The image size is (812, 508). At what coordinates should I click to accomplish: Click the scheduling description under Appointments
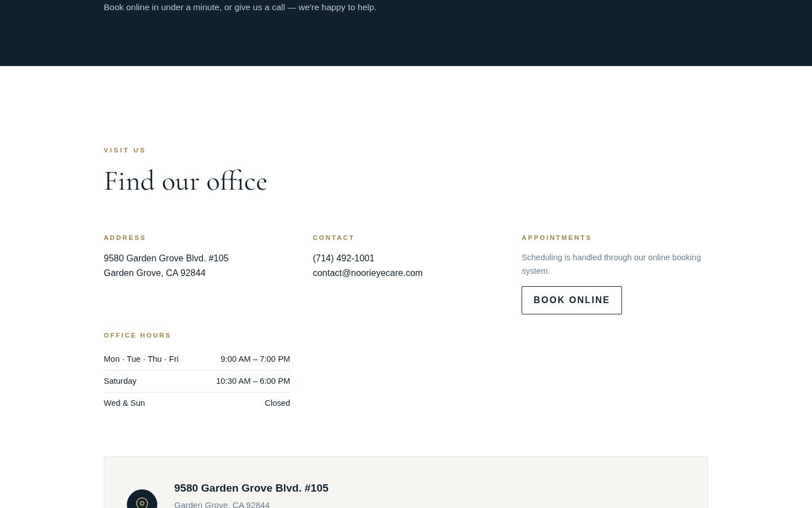tap(611, 264)
